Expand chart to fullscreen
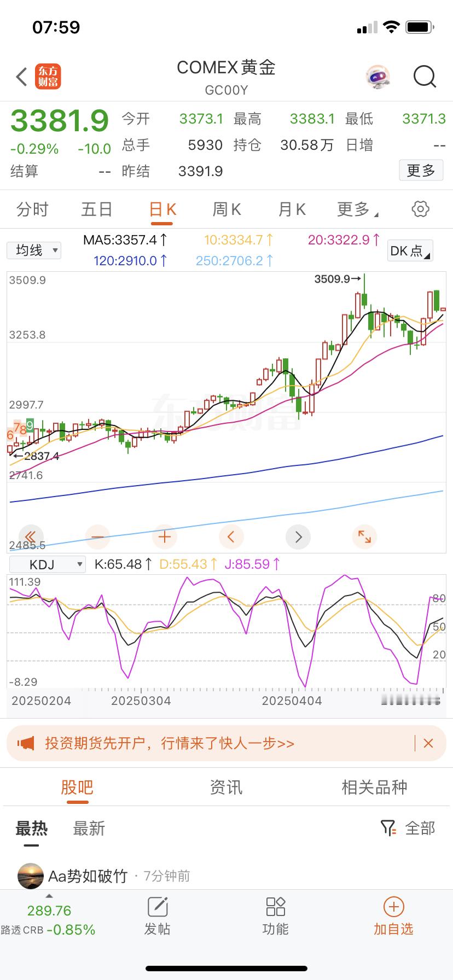Screen dimensions: 453x980 (x=364, y=537)
